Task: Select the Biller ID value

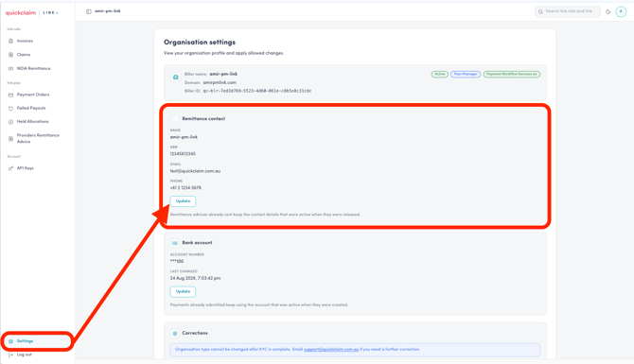Action: (x=257, y=91)
